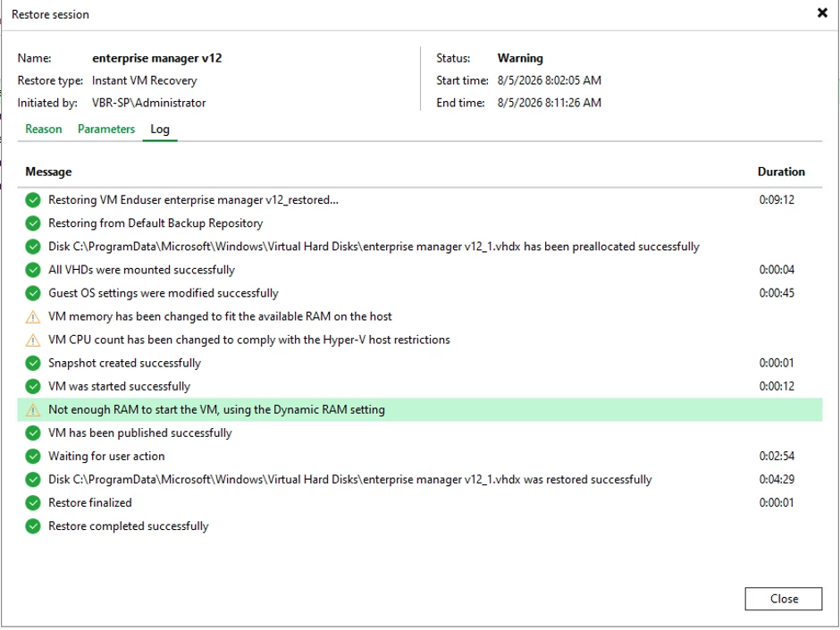Click the name 'enterprise manager v12'
Image resolution: width=840 pixels, height=630 pixels.
[x=157, y=58]
